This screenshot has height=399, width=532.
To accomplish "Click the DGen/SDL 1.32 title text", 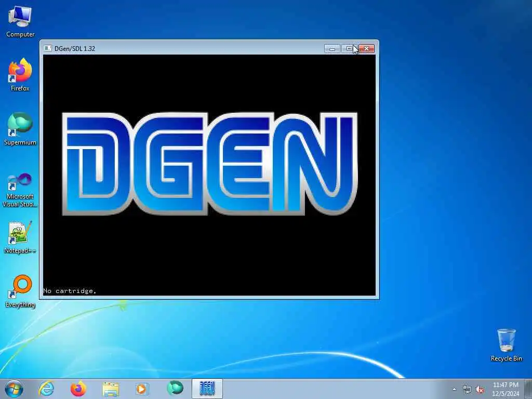I will click(x=75, y=48).
